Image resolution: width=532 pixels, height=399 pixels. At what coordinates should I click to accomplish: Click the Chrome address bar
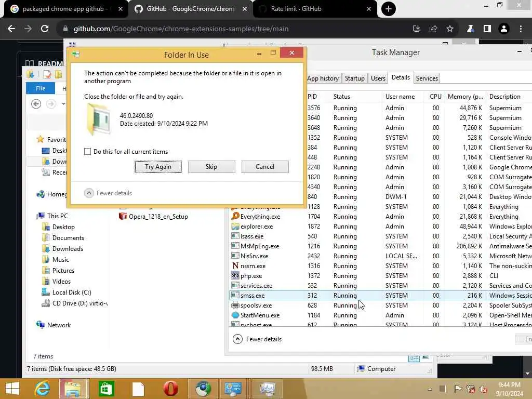237,29
